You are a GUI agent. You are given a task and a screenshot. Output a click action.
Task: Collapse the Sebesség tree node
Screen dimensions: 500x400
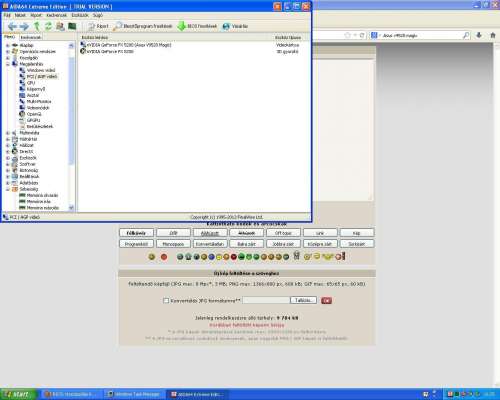[8, 189]
